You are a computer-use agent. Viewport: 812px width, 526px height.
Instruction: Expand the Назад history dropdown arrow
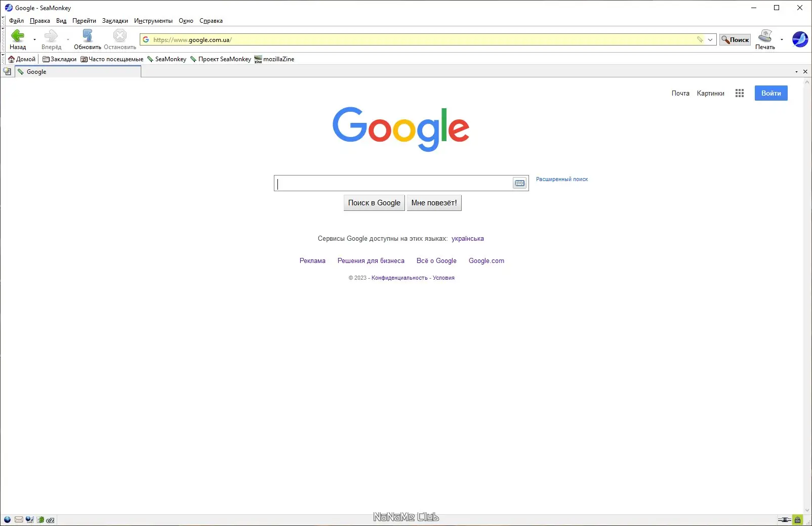click(34, 39)
